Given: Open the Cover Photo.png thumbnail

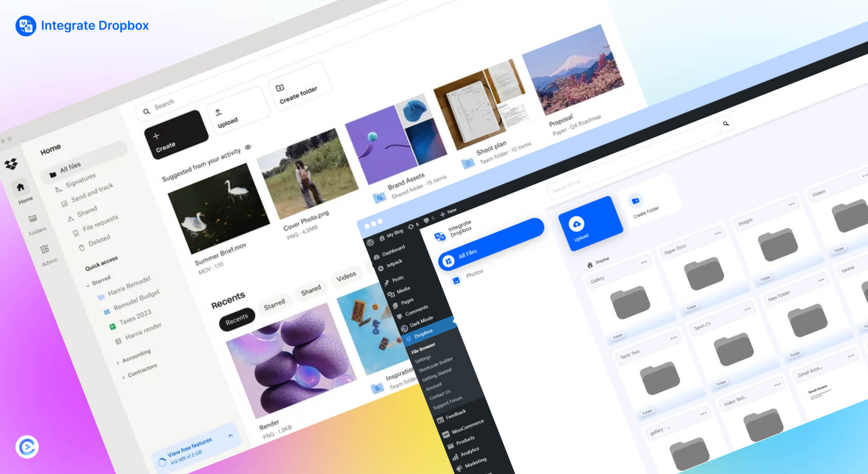Looking at the screenshot, I should (x=307, y=173).
